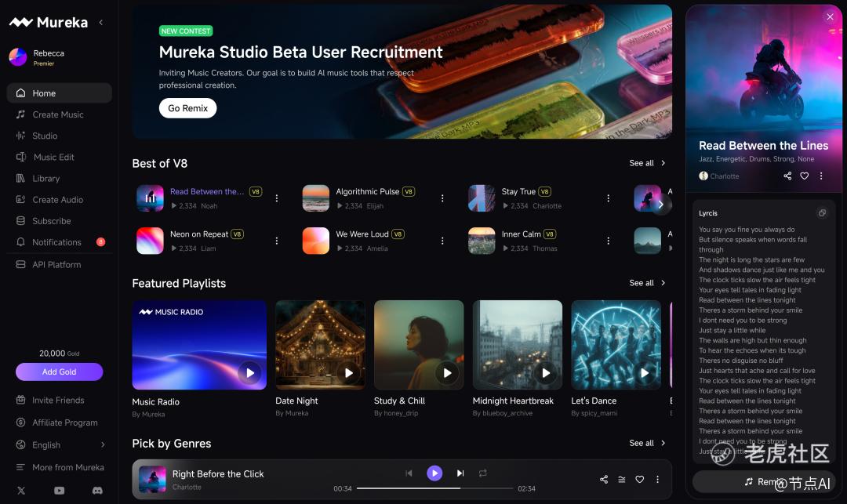The width and height of the screenshot is (847, 504).
Task: Play the Study & Chill playlist
Action: [447, 373]
